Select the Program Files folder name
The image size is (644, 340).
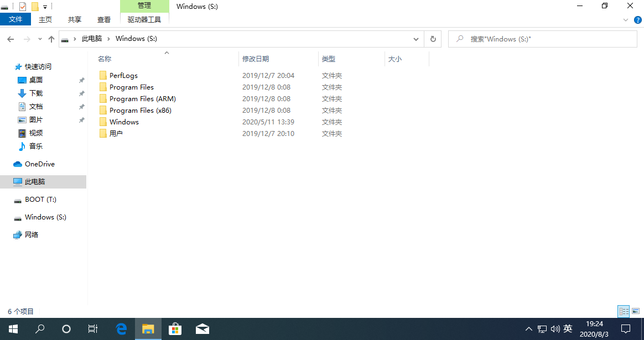pos(132,87)
